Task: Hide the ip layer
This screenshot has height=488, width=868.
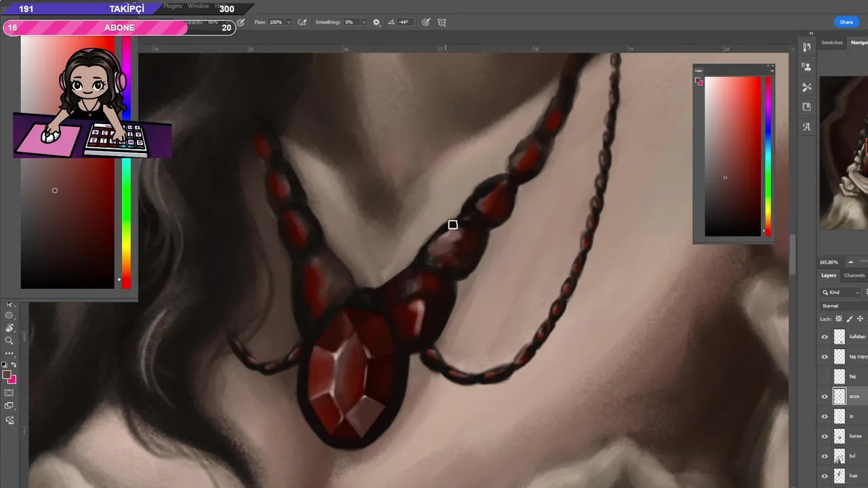Action: click(x=825, y=416)
